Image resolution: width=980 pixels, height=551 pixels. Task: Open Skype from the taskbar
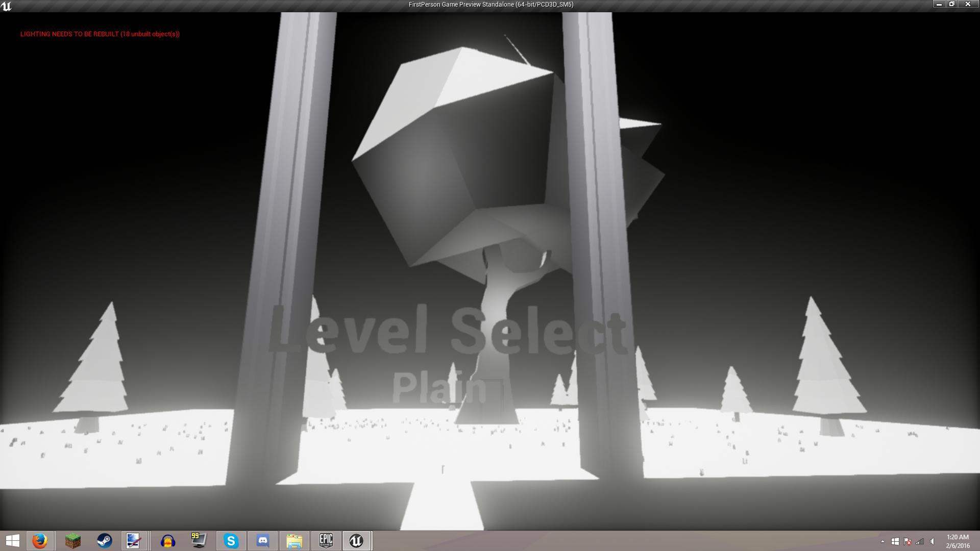(x=230, y=540)
